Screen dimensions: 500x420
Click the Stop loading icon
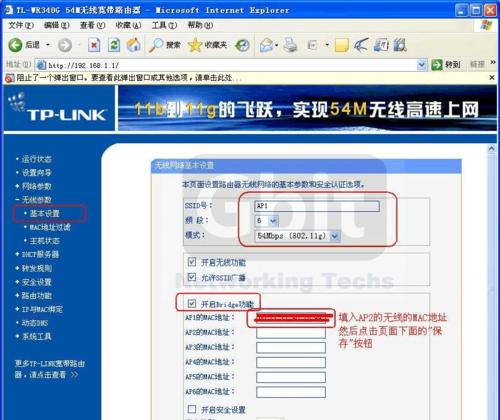[94, 45]
